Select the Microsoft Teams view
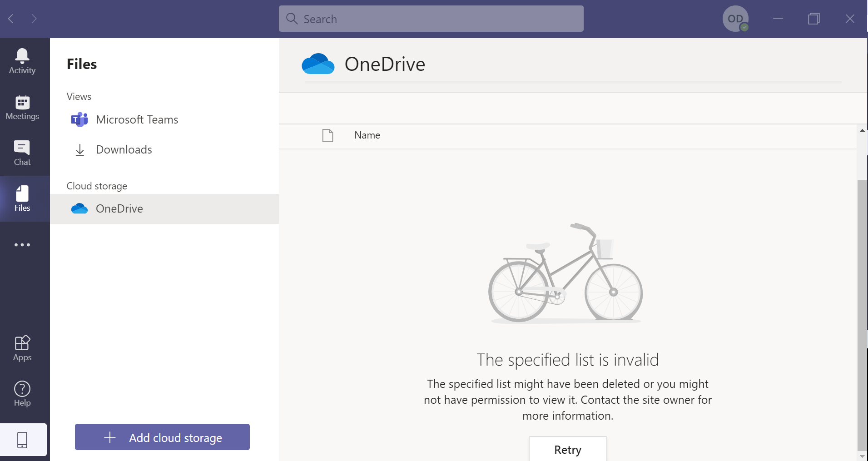The height and width of the screenshot is (461, 868). (x=164, y=119)
